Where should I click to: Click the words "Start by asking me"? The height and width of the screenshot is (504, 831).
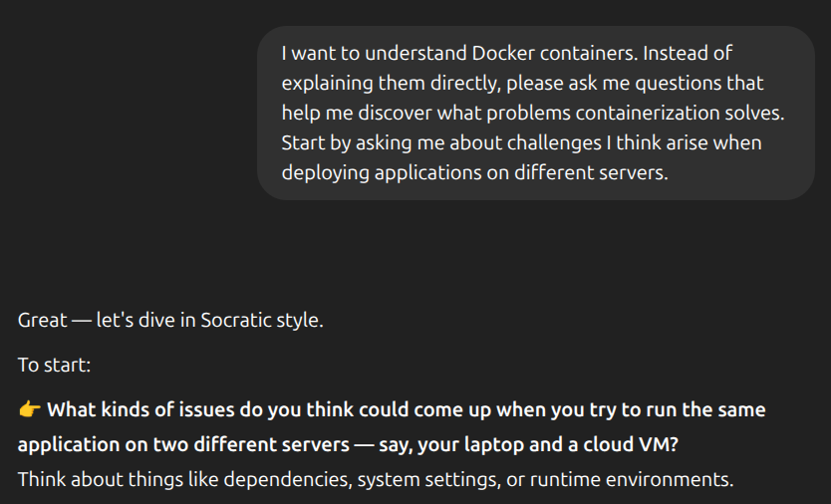(365, 142)
